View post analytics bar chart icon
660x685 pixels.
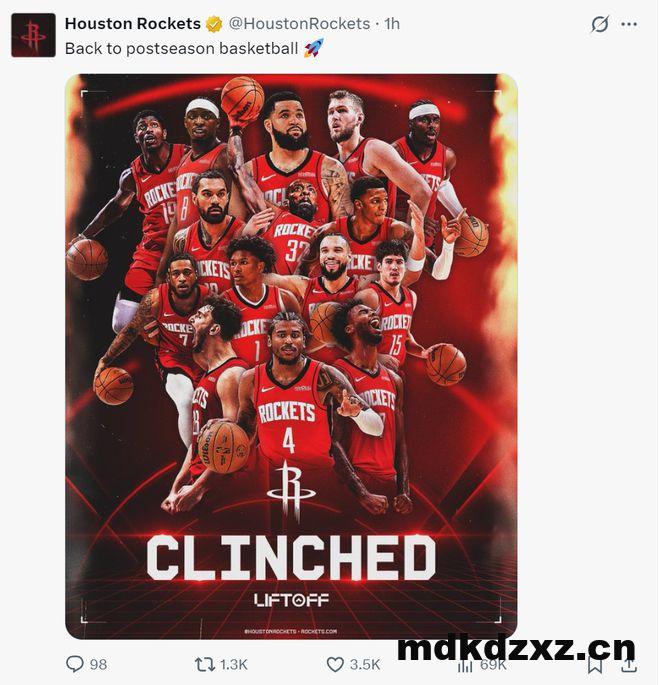coord(465,665)
